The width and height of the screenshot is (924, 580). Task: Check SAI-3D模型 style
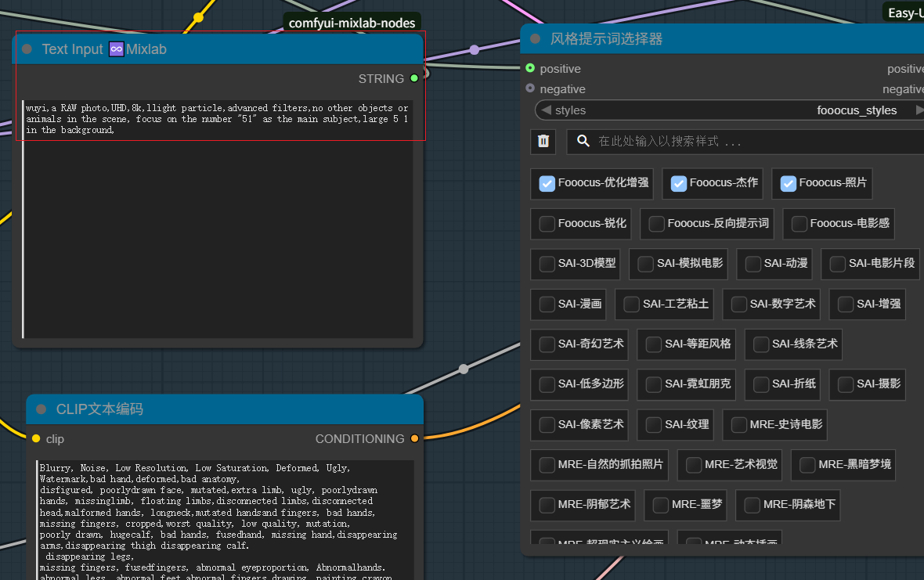(547, 264)
